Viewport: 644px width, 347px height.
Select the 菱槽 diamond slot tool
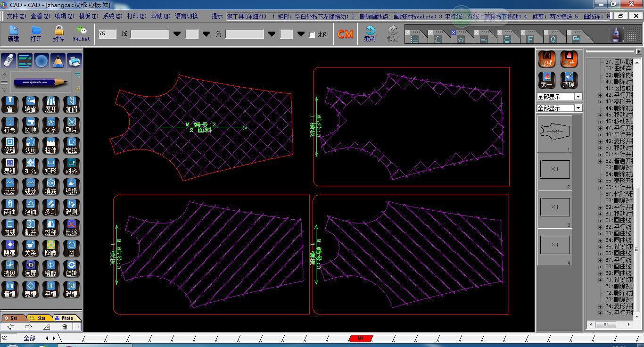point(30,289)
